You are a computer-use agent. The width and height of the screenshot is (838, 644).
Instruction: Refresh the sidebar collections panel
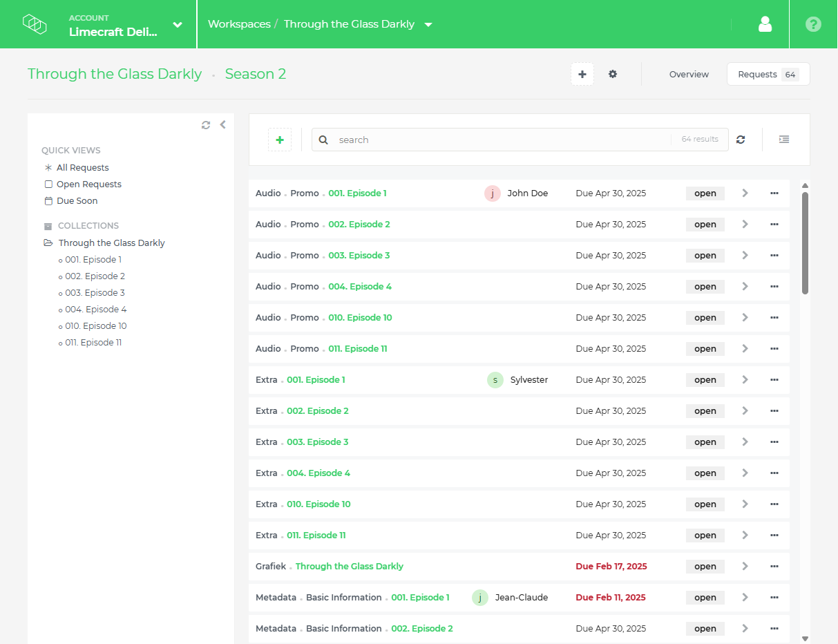[x=206, y=125]
